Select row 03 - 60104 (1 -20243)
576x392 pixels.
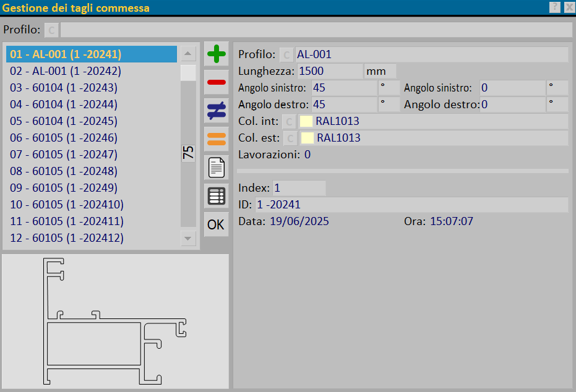point(92,88)
